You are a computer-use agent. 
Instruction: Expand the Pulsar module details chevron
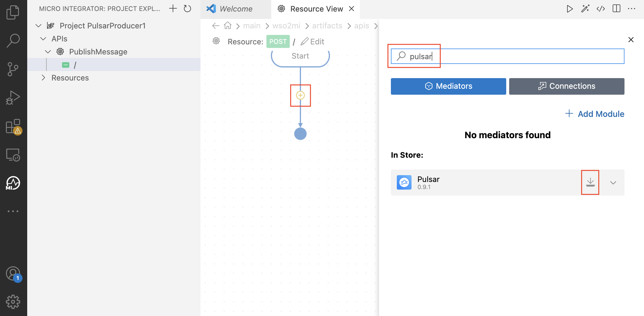[x=613, y=183]
